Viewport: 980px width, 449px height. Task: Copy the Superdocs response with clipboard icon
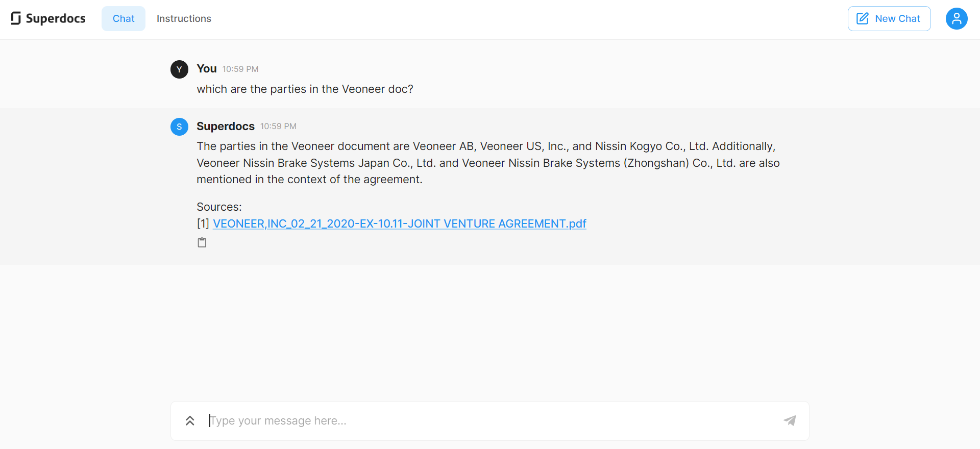[202, 242]
